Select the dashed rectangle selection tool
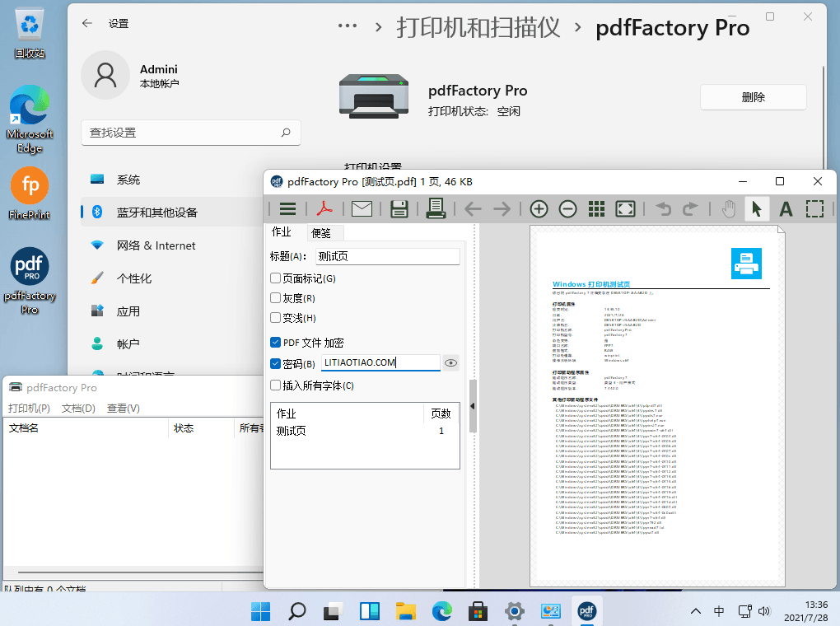Viewport: 840px width, 626px height. (814, 209)
